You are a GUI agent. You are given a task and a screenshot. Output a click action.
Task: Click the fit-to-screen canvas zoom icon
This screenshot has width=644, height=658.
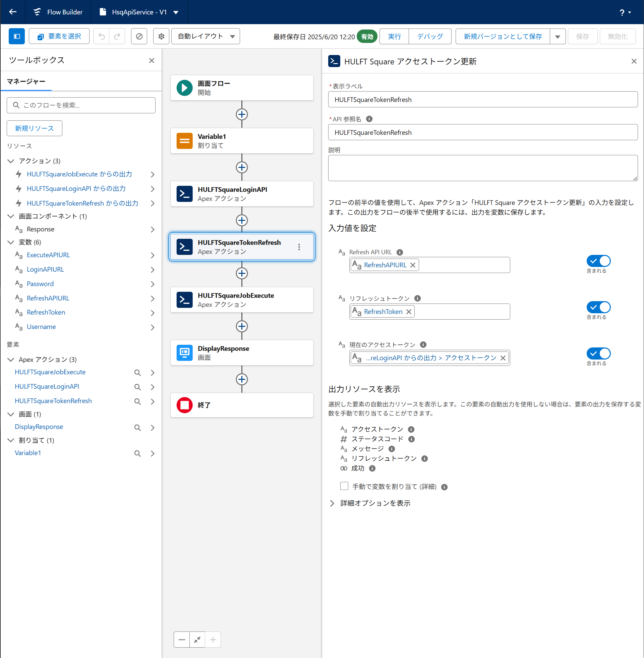[x=197, y=640]
